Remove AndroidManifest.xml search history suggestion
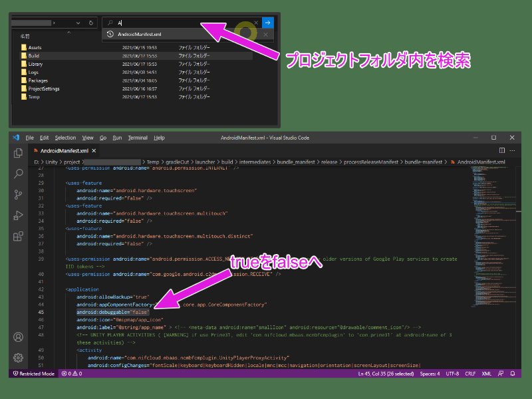 coord(265,35)
